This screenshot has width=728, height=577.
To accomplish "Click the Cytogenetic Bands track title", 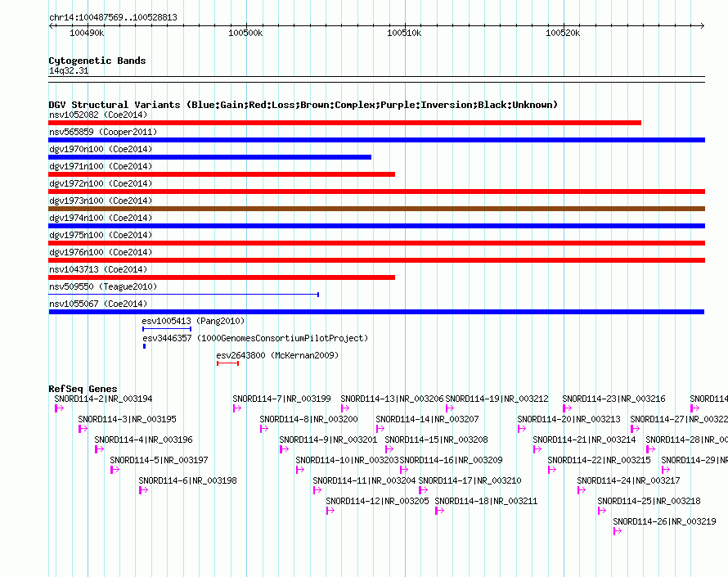I will (97, 61).
